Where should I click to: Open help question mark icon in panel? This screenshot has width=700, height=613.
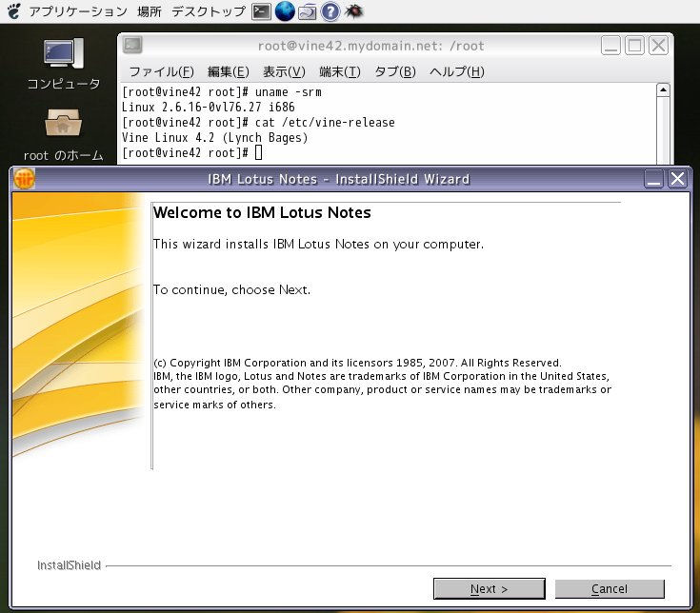(x=330, y=11)
